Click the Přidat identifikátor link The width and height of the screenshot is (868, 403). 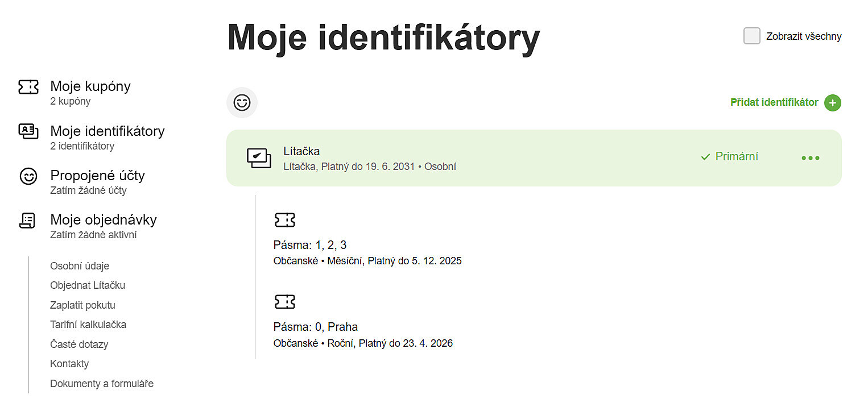point(774,103)
